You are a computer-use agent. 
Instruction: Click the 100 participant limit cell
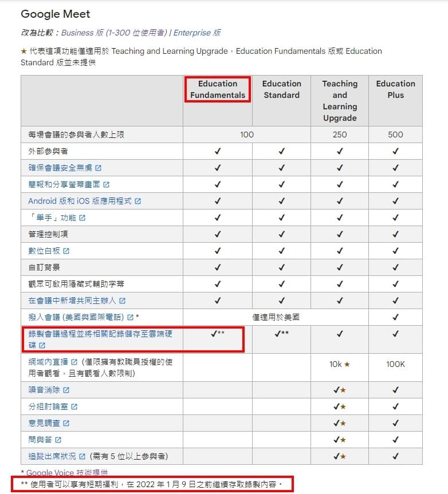(247, 135)
